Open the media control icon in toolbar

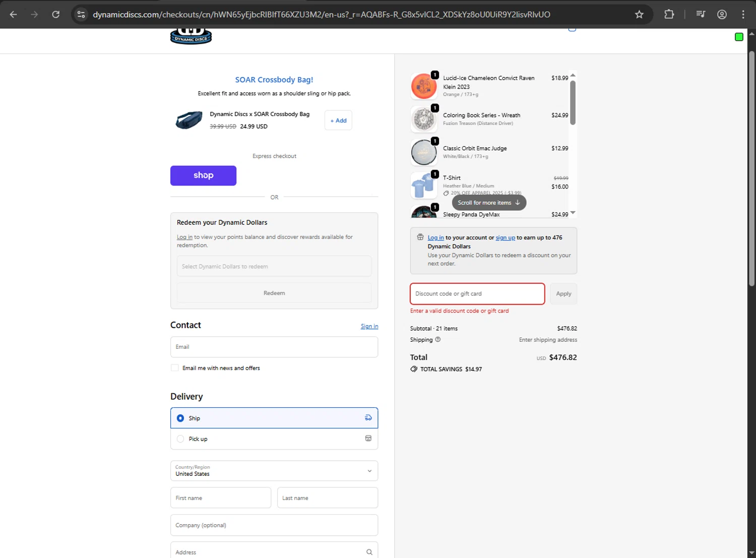pos(701,15)
